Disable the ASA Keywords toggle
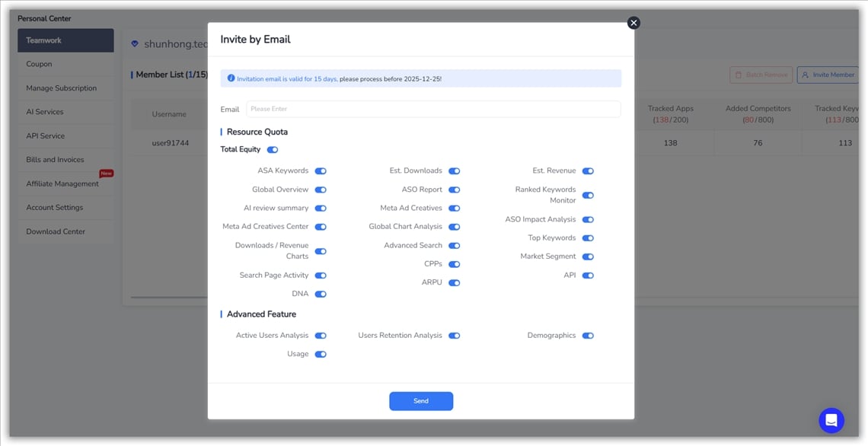The height and width of the screenshot is (446, 868). 321,171
